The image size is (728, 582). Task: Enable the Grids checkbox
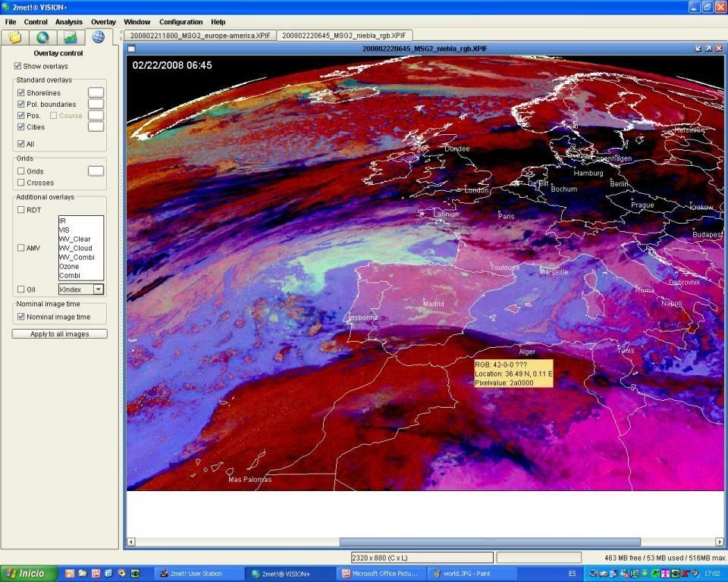[21, 171]
